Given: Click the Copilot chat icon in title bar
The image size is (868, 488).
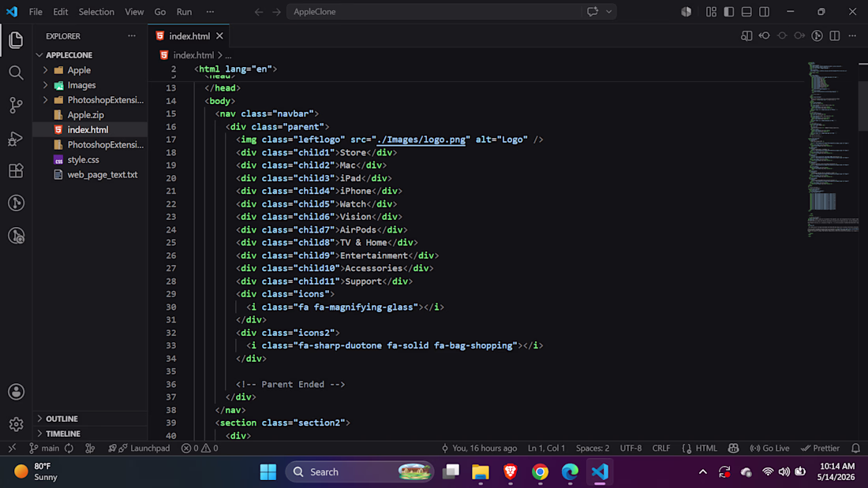Looking at the screenshot, I should point(593,12).
